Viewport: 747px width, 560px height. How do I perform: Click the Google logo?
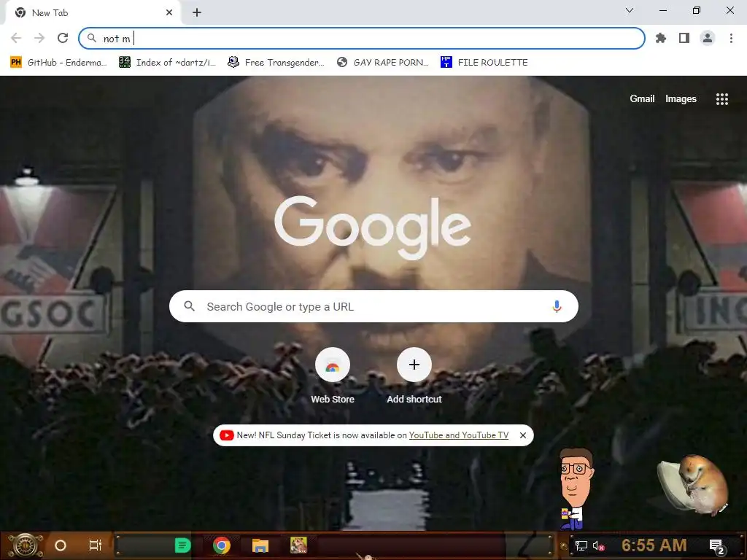[x=373, y=227]
